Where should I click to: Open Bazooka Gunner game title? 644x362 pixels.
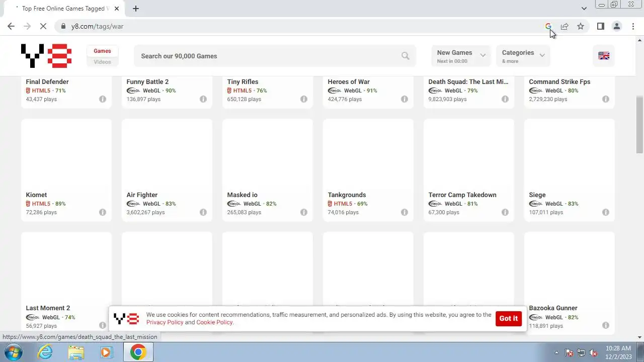553,308
